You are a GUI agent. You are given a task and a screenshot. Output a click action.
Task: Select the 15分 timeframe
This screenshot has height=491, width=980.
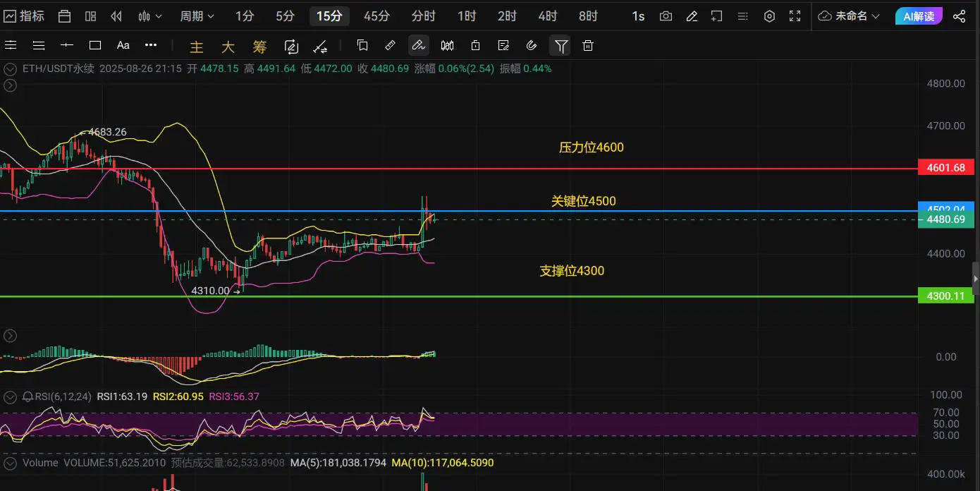click(x=329, y=16)
